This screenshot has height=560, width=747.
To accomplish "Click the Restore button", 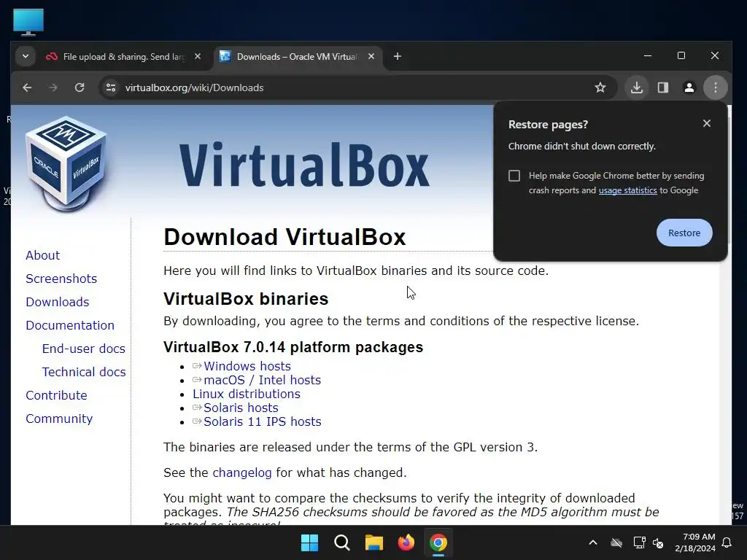I will (x=684, y=233).
